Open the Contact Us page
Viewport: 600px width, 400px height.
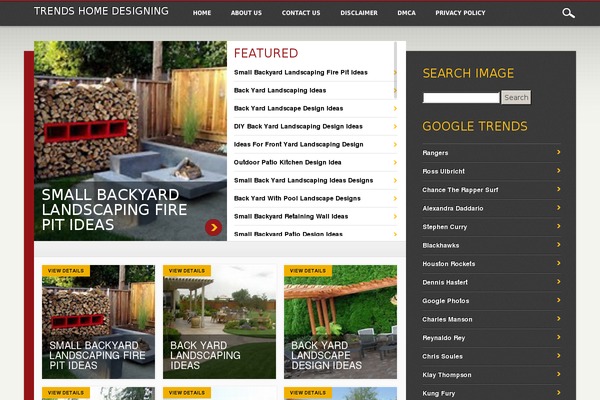(x=301, y=13)
